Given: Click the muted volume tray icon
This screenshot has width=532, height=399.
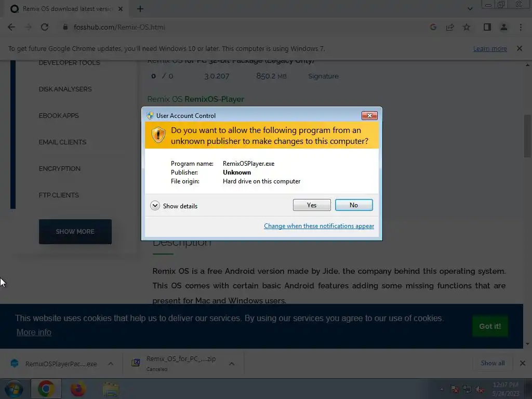Looking at the screenshot, I should click(480, 390).
